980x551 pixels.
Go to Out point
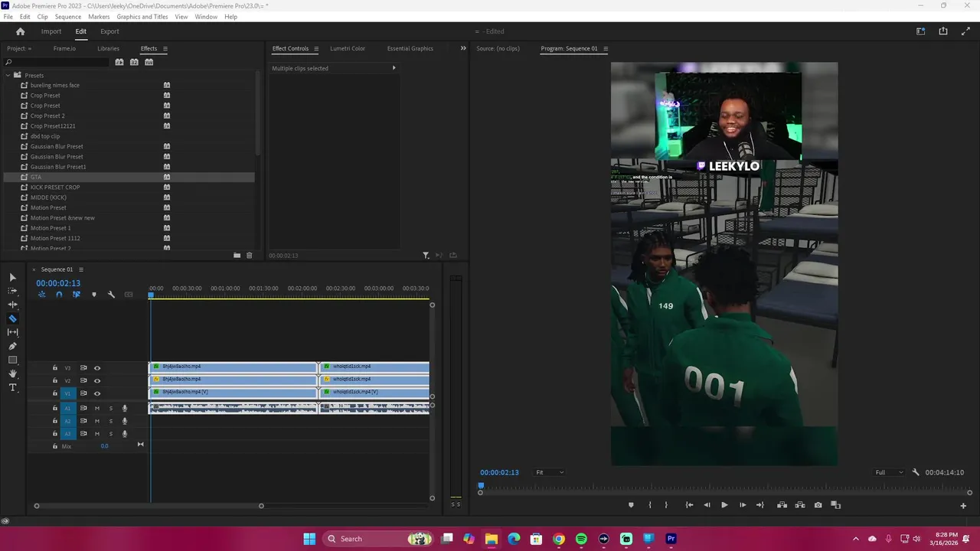(759, 505)
